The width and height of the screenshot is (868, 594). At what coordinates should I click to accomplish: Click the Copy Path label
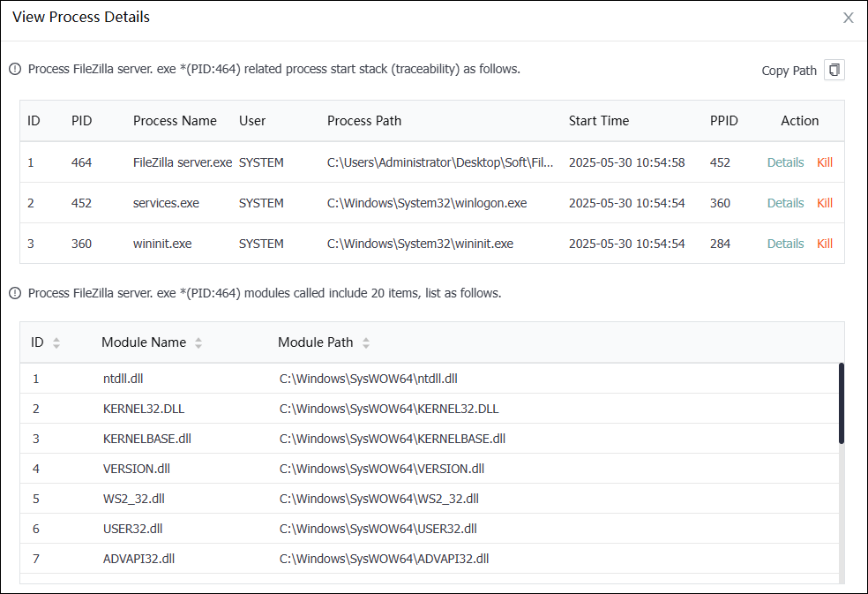(x=789, y=71)
